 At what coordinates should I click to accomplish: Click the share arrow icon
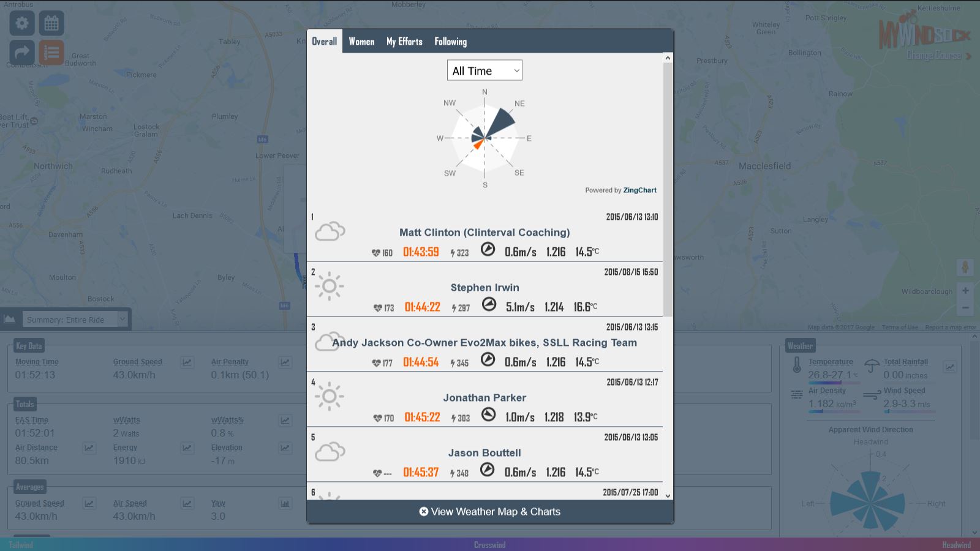21,52
